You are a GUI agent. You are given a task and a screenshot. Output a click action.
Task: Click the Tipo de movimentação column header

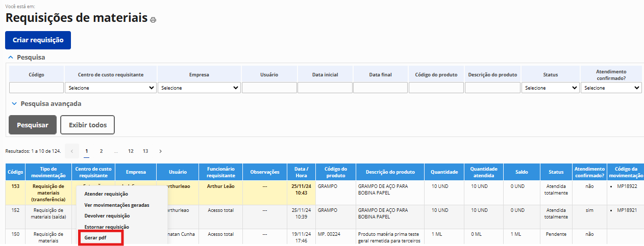(x=49, y=172)
